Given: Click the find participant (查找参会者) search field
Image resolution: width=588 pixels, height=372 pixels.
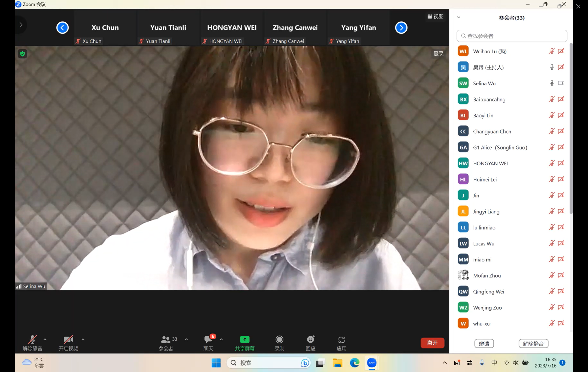Looking at the screenshot, I should [x=512, y=36].
